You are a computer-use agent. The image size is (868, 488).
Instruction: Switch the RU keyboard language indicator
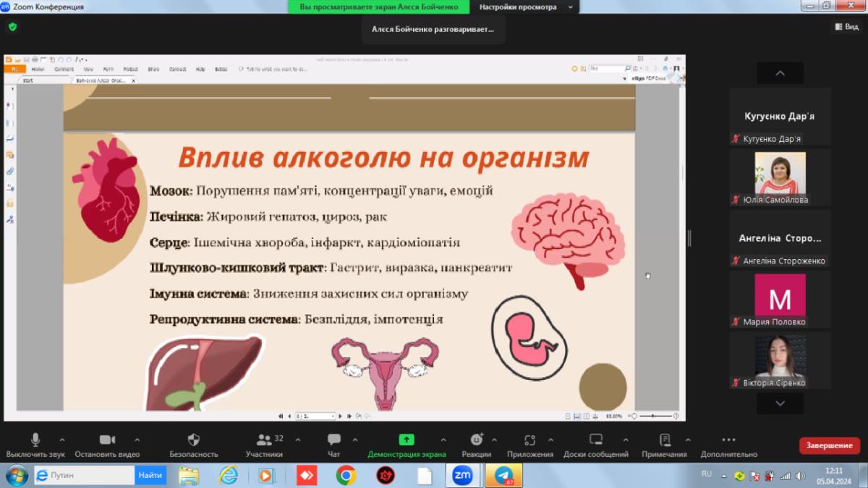(707, 474)
